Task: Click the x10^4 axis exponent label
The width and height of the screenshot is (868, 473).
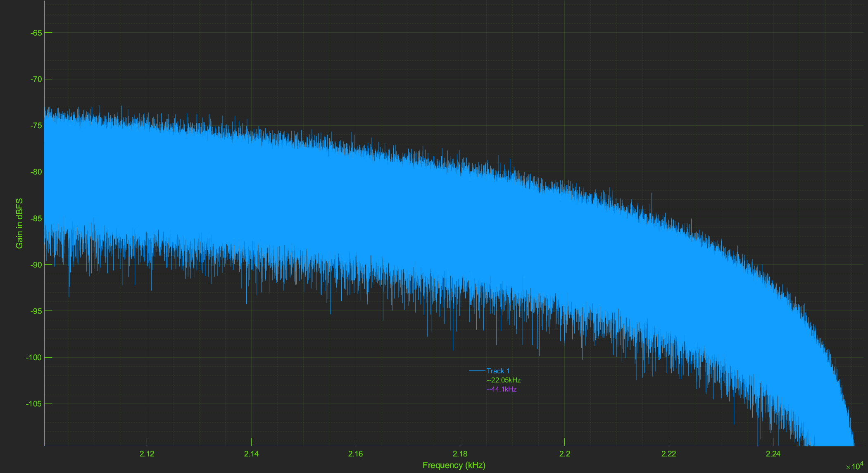Action: click(x=854, y=466)
